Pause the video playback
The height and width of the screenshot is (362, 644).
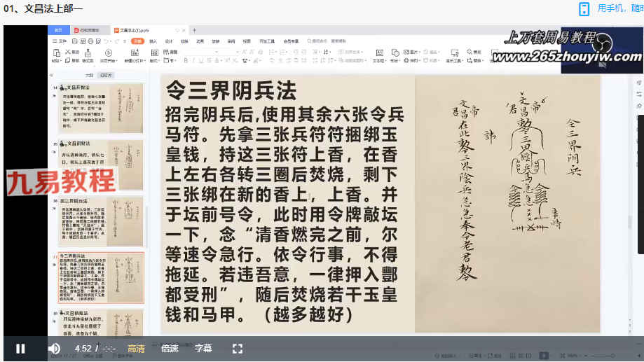pyautogui.click(x=20, y=349)
